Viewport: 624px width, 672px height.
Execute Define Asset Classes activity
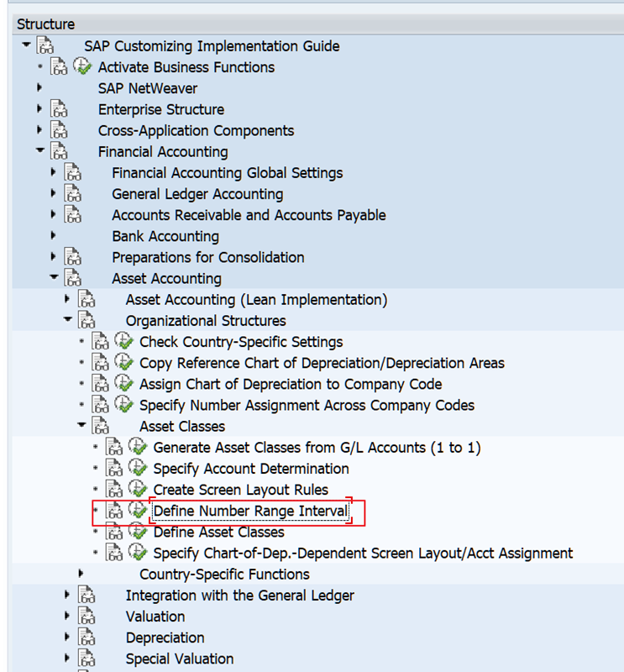138,531
